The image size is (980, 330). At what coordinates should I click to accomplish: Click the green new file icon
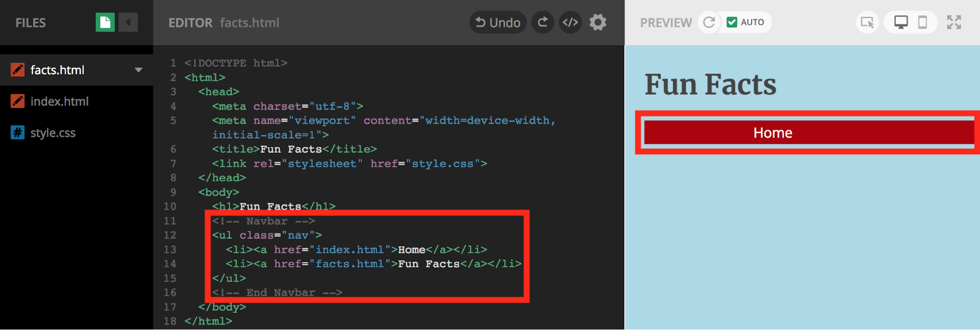click(105, 23)
